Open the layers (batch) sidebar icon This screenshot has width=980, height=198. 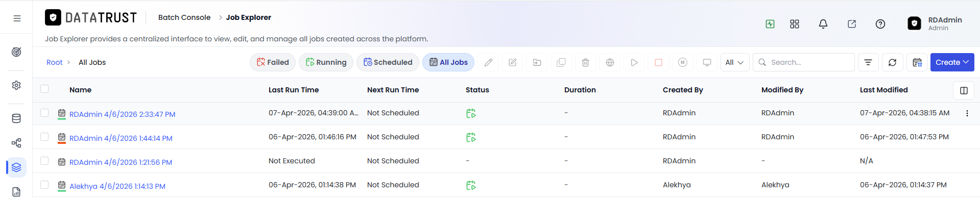tap(16, 167)
